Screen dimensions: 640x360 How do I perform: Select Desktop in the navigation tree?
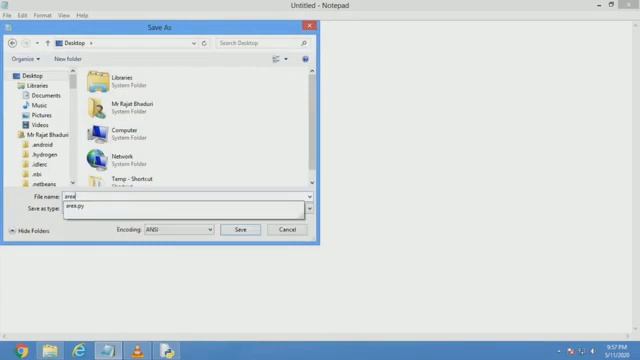[32, 76]
